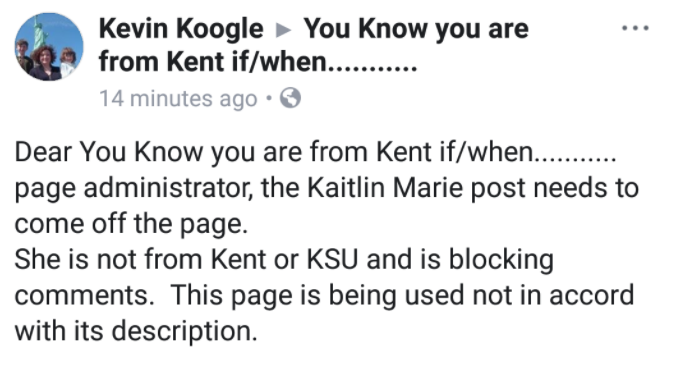675x365 pixels.
Task: Click the "with its description." final line
Action: pyautogui.click(x=136, y=332)
